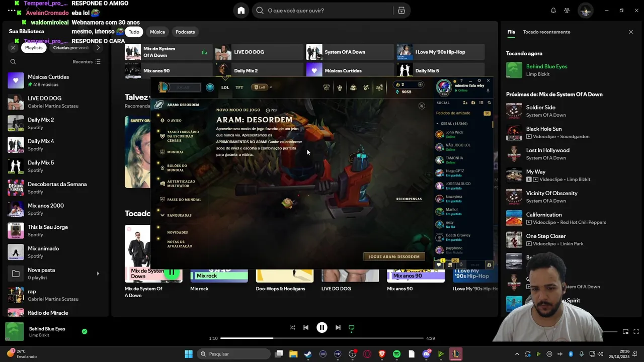
Task: Toggle repeat in Spotify player
Action: [x=352, y=327]
